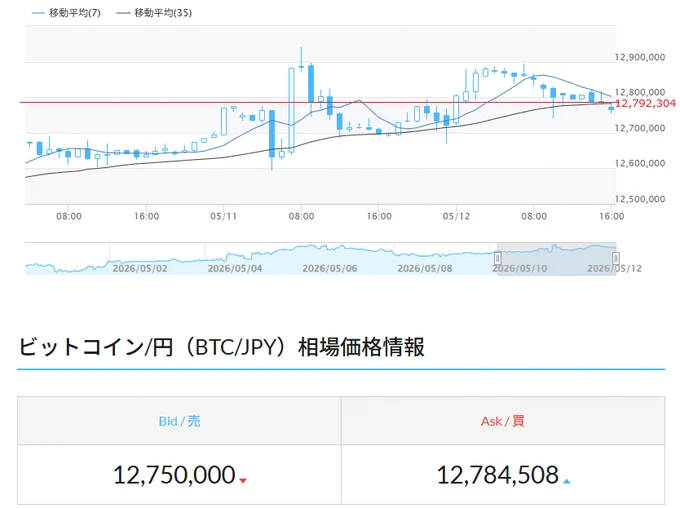Click the Ask / 買 column header
This screenshot has height=508, width=680.
(x=503, y=421)
